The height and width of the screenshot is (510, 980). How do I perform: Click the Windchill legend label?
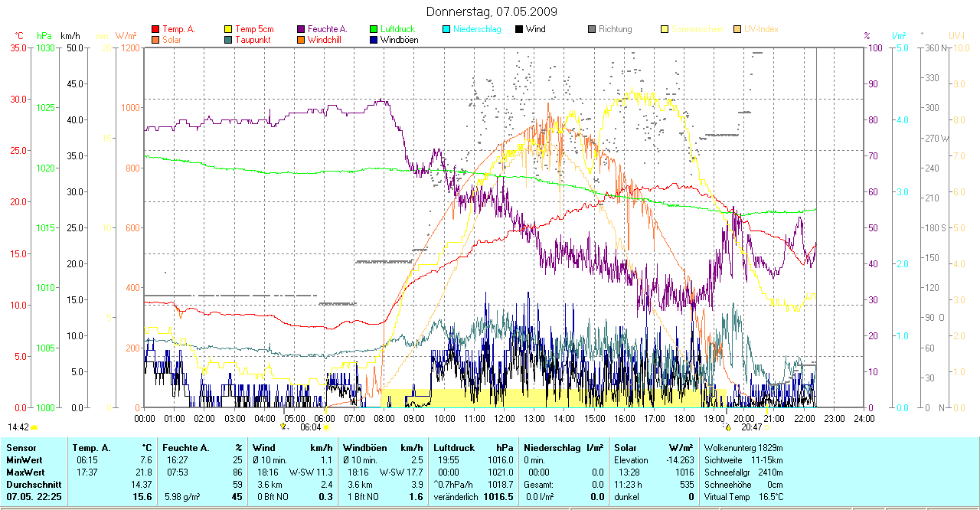[325, 40]
